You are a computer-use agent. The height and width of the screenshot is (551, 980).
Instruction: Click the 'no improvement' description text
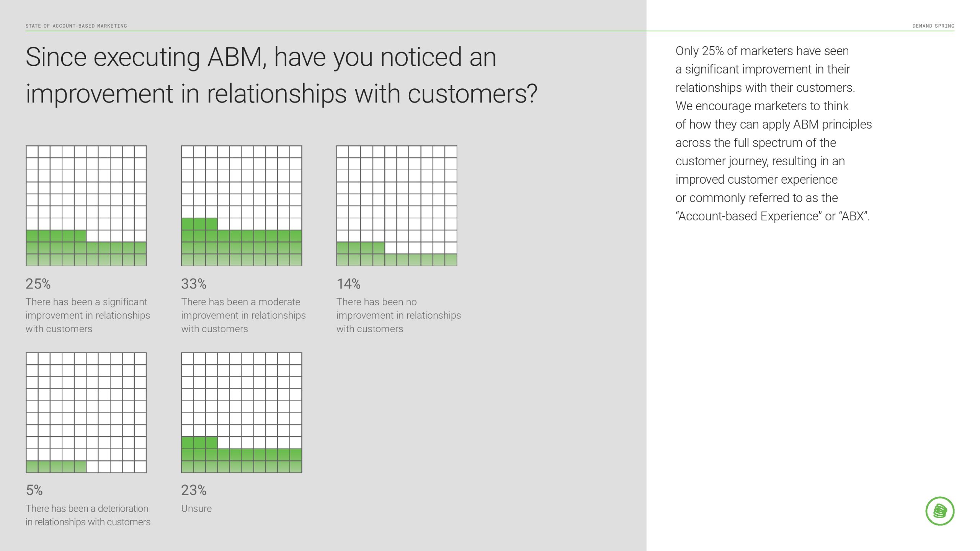point(399,315)
